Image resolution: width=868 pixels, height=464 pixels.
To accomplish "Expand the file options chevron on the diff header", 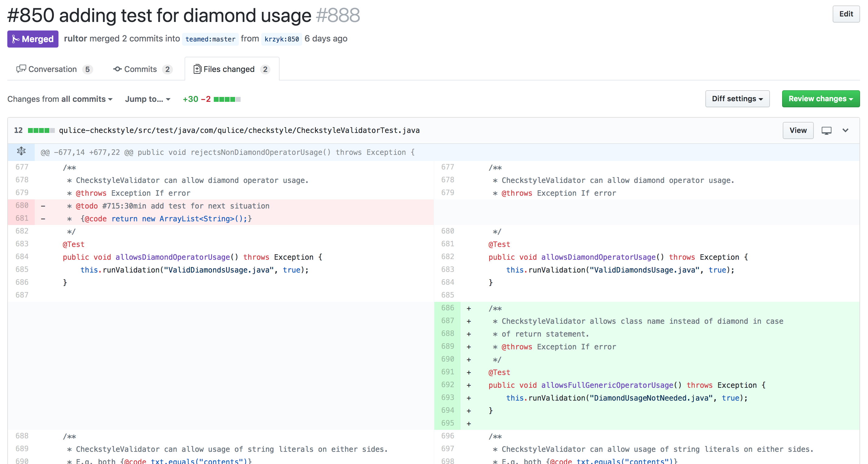I will click(846, 130).
